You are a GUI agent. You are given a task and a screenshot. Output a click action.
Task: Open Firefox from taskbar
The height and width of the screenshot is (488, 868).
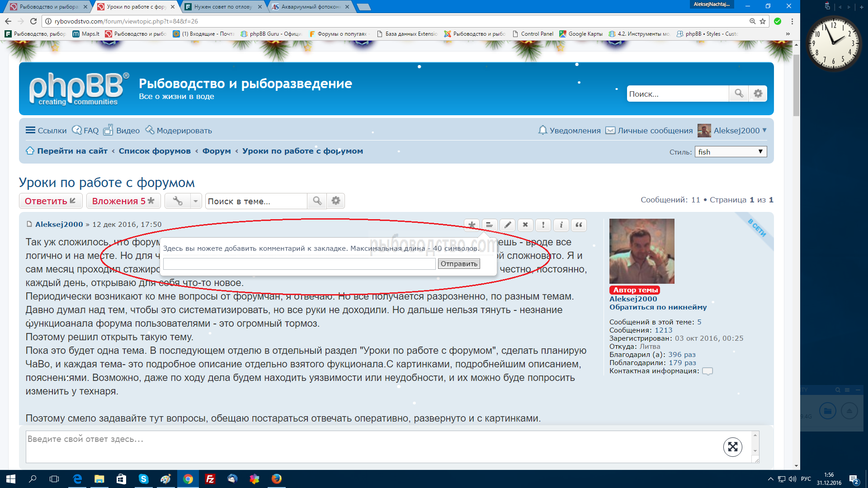(277, 479)
